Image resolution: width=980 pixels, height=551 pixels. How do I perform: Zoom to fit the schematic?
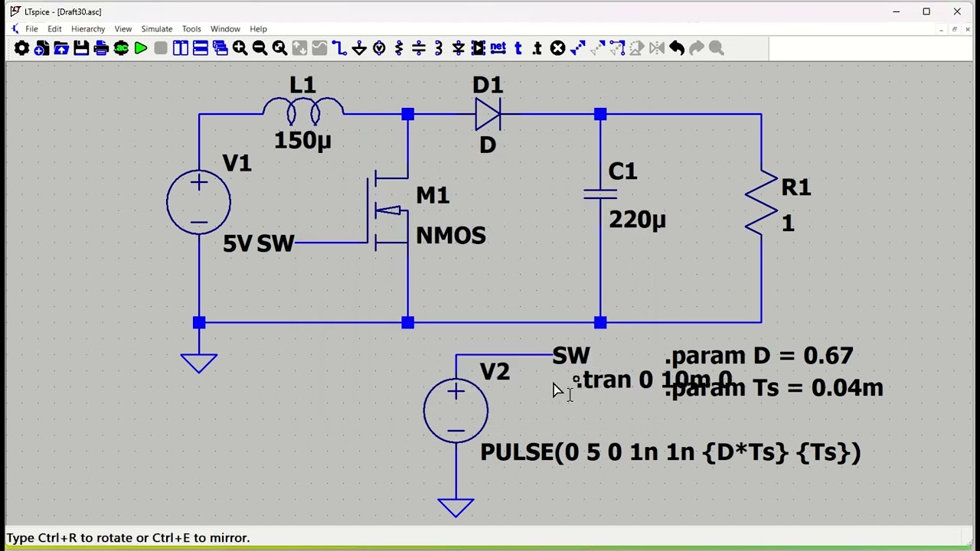tap(280, 48)
